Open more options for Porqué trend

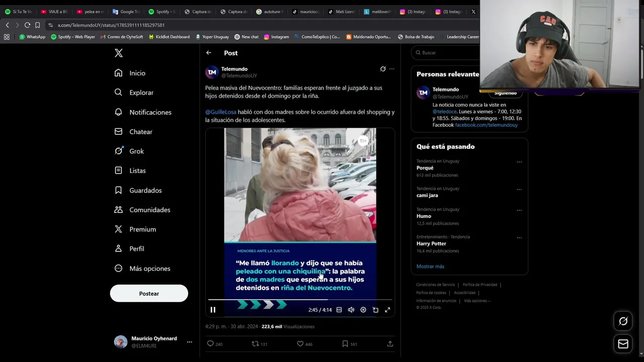pos(519,162)
